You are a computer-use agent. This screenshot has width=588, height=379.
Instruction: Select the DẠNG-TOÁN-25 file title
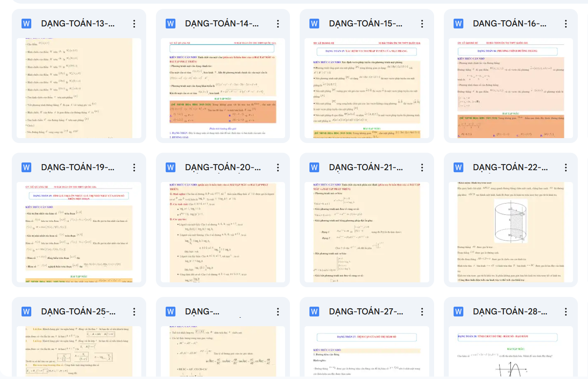(x=78, y=312)
